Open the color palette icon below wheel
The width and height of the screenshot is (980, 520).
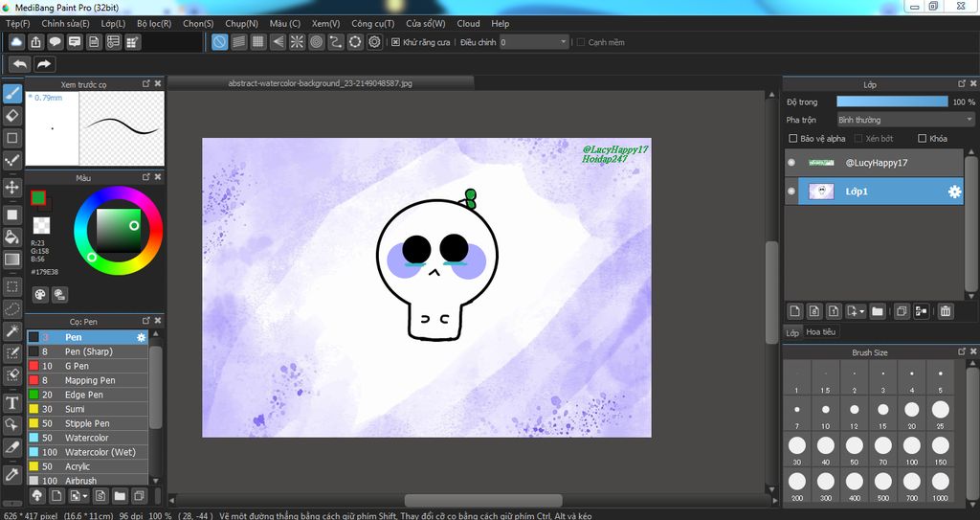(40, 294)
